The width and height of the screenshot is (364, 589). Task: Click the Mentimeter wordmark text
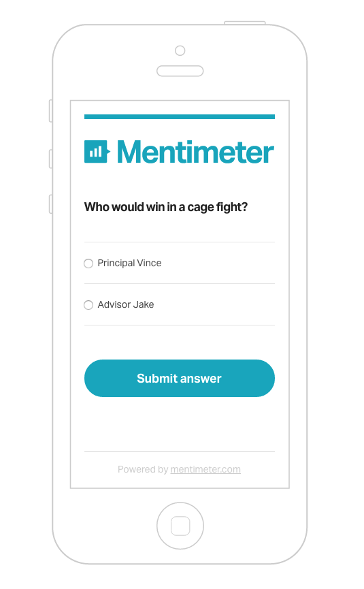(195, 152)
